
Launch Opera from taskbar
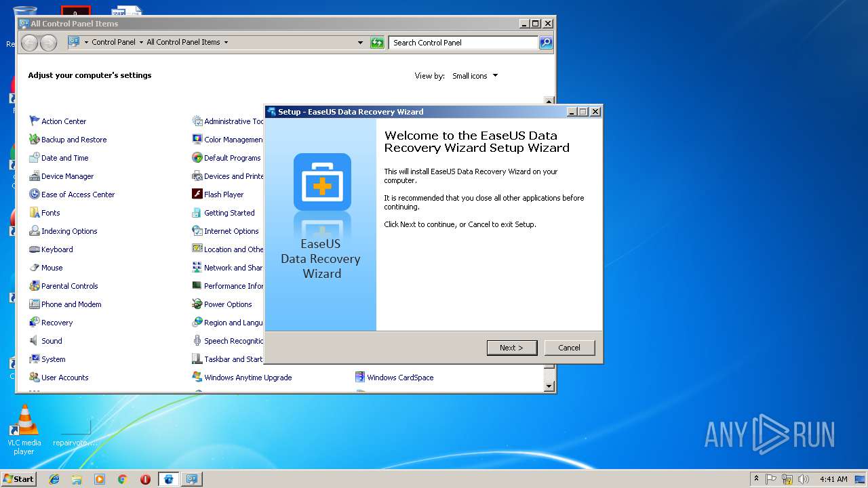pyautogui.click(x=145, y=479)
